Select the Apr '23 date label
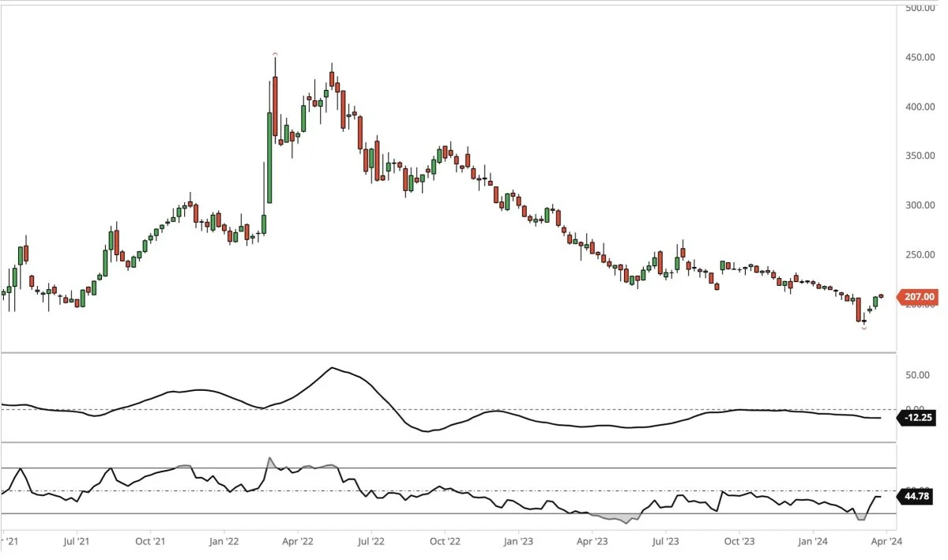Screen dimensions: 948x560 point(591,542)
